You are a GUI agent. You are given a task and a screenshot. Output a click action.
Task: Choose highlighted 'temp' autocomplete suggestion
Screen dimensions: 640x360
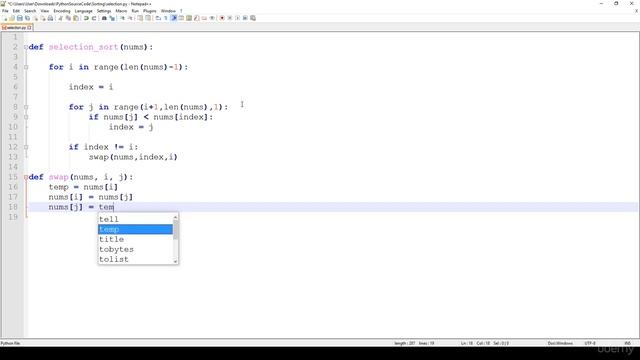click(x=136, y=229)
